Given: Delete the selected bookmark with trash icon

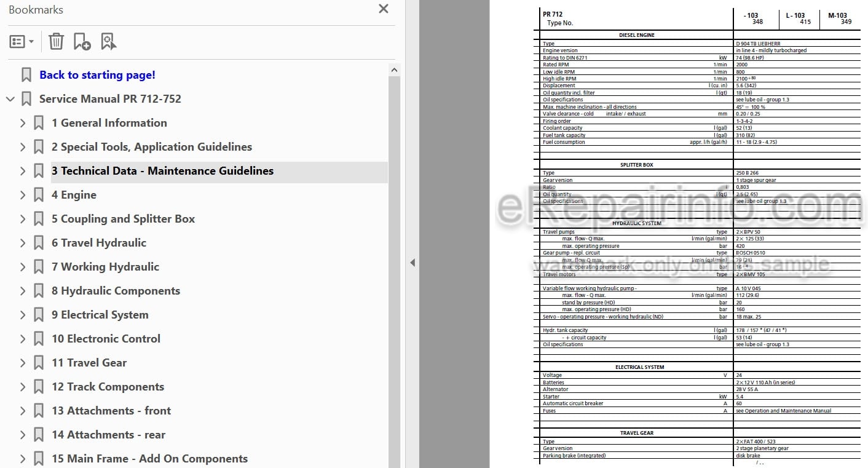Looking at the screenshot, I should [x=56, y=42].
